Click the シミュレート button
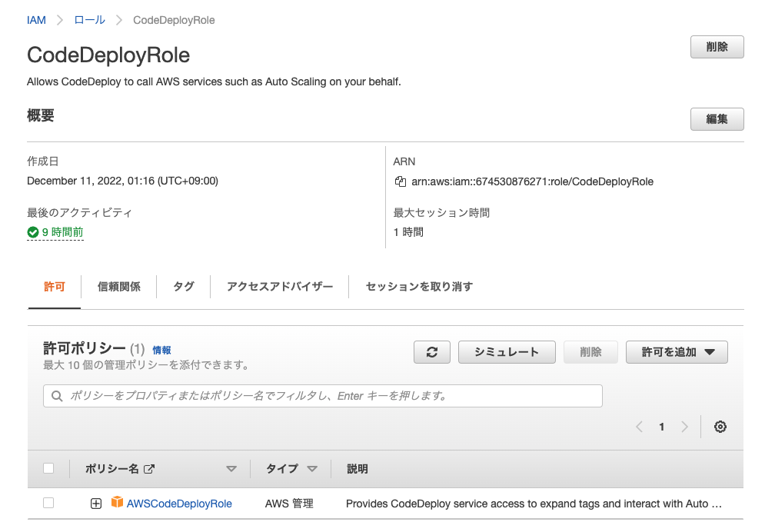Viewport: 775px width, 532px height. [x=507, y=352]
